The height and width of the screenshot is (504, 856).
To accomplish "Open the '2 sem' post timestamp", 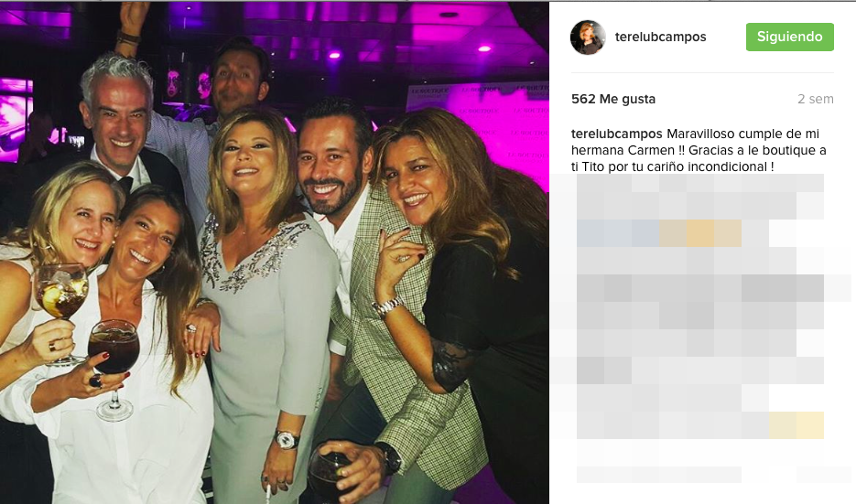I will point(815,99).
